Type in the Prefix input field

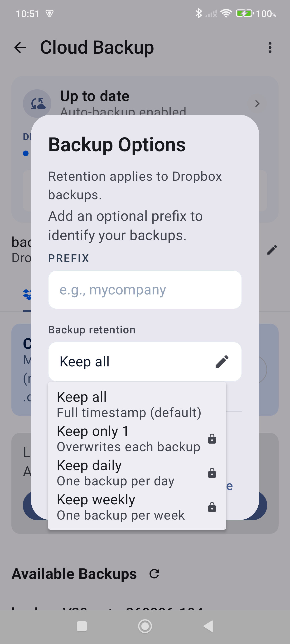pos(145,290)
